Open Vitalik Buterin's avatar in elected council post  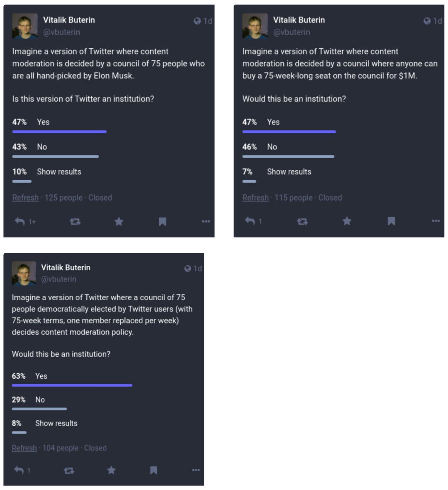[24, 273]
